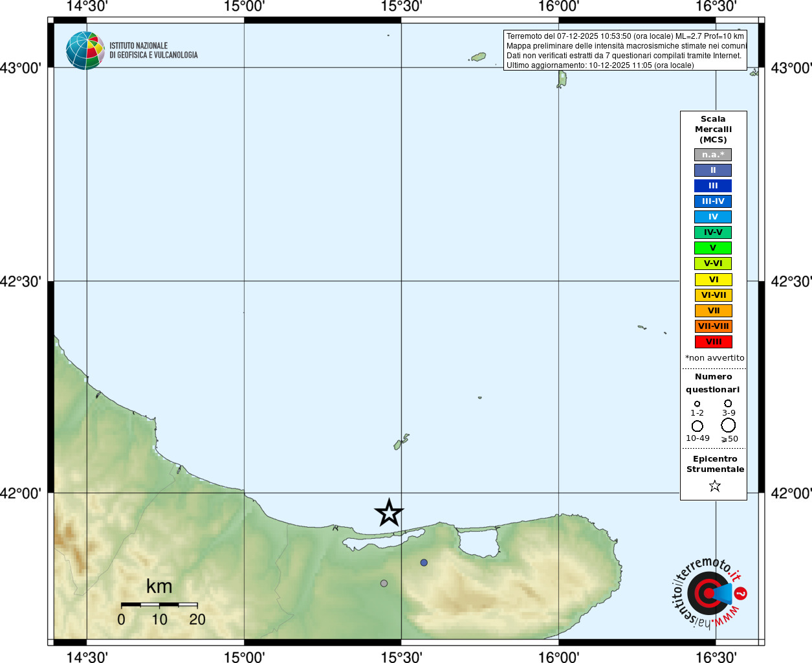Image resolution: width=812 pixels, height=663 pixels.
Task: Click the VI-VII legend swatch
Action: (713, 295)
